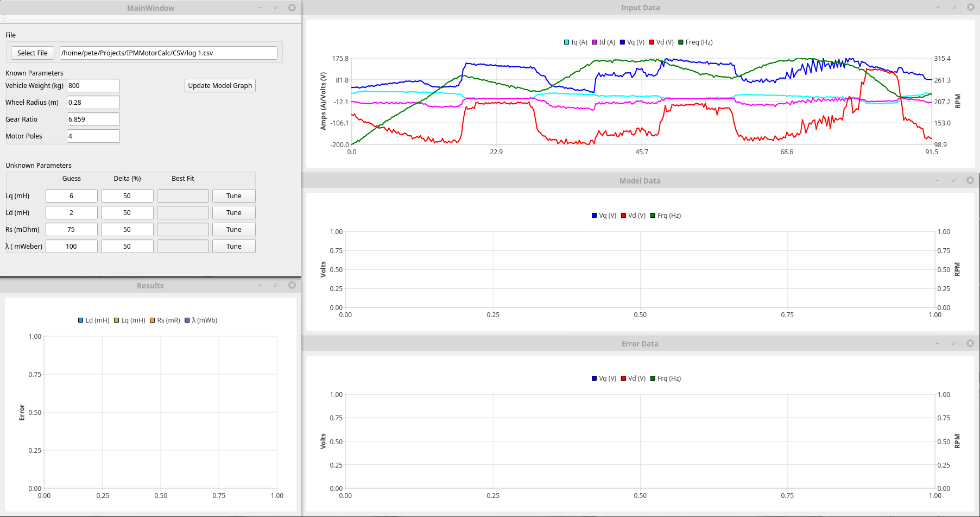Focus the Vehicle Weight input field
980x517 pixels.
point(93,86)
